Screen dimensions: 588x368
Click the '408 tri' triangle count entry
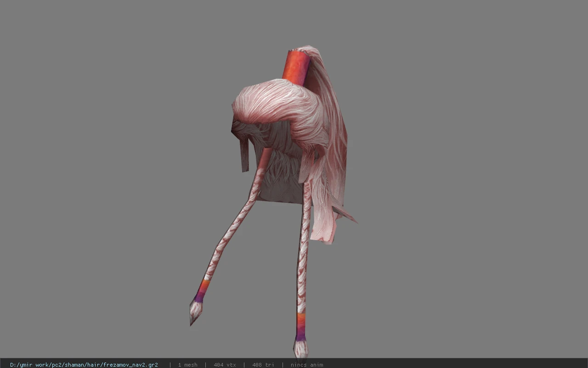[x=263, y=365]
